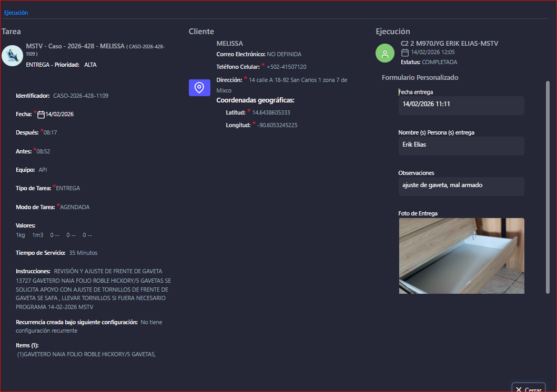557x392 pixels.
Task: Click the green user avatar icon
Action: click(x=385, y=54)
